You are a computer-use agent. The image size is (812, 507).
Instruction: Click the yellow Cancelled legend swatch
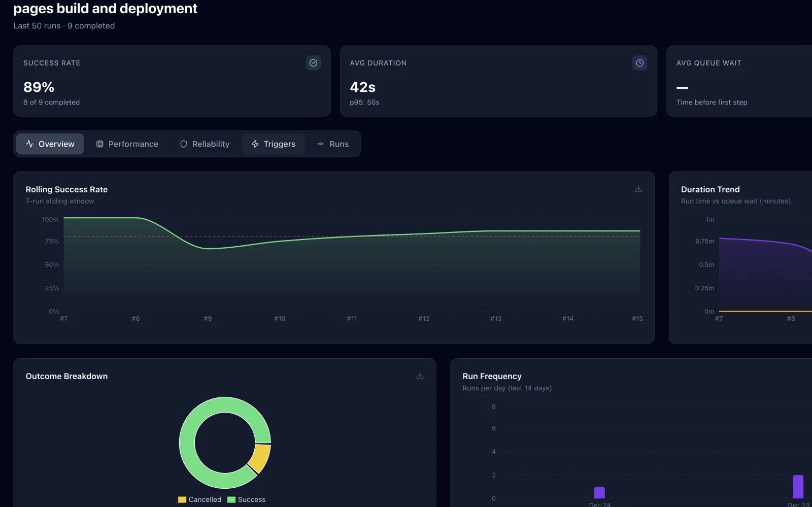(x=182, y=500)
